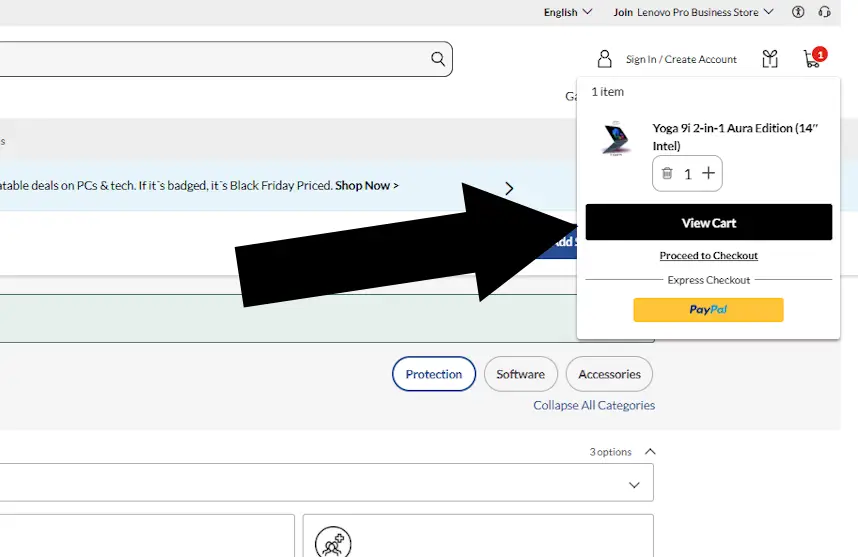Increase quantity with the plus icon
Screen dimensions: 858x557
tap(708, 174)
